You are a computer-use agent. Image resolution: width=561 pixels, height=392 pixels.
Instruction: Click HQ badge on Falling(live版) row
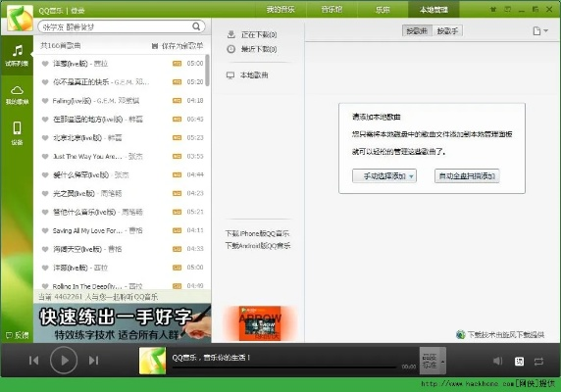(178, 100)
